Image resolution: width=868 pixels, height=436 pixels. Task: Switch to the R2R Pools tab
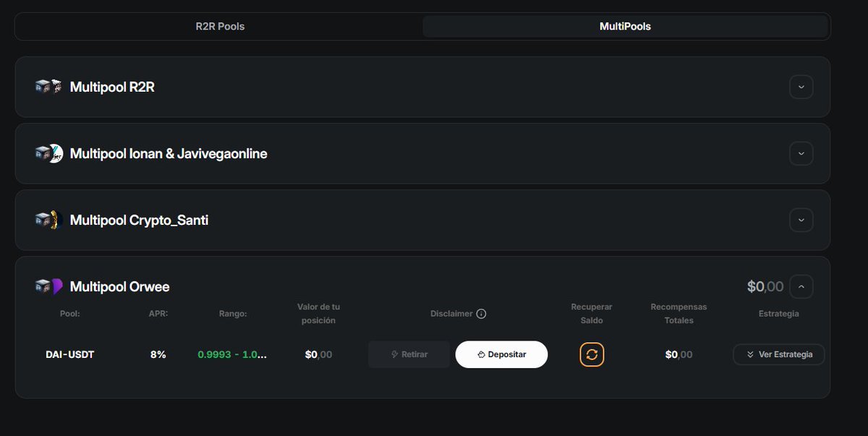coord(220,27)
